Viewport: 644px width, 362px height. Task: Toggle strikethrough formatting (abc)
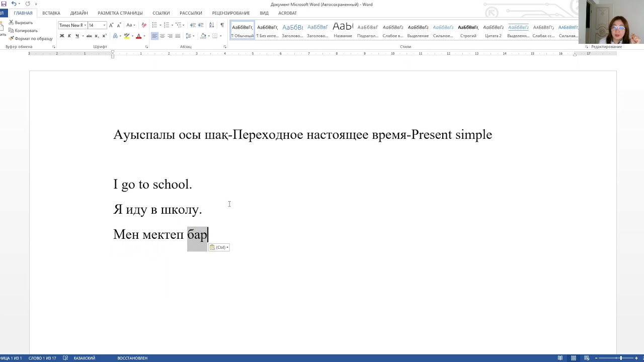[89, 36]
